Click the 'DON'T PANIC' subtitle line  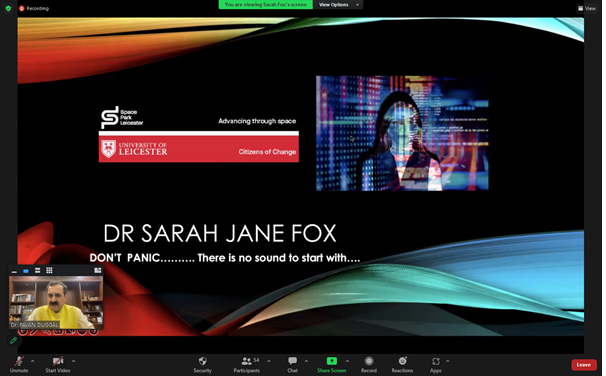click(225, 258)
